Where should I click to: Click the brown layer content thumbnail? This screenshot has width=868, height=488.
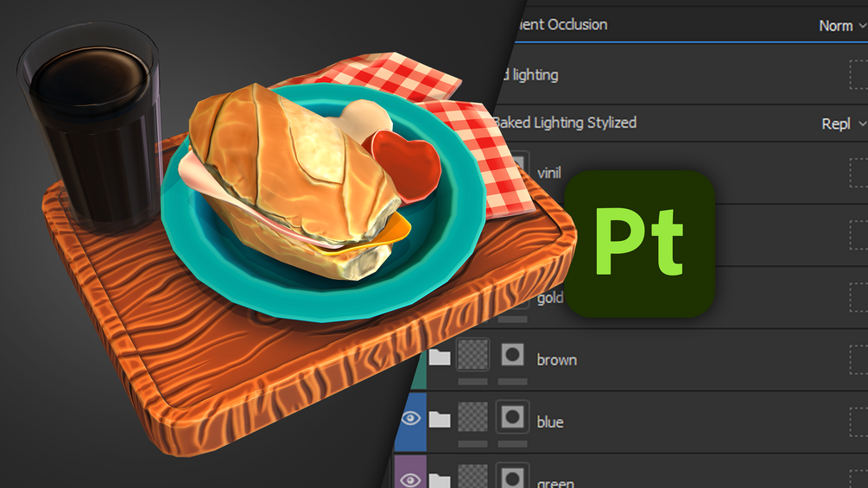coord(472,355)
